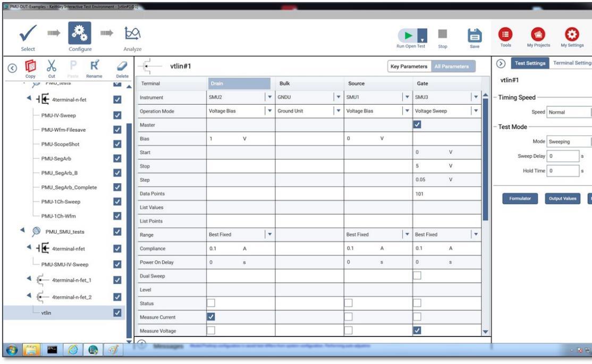Image resolution: width=592 pixels, height=364 pixels.
Task: Copy the selected test item
Action: coord(31,66)
